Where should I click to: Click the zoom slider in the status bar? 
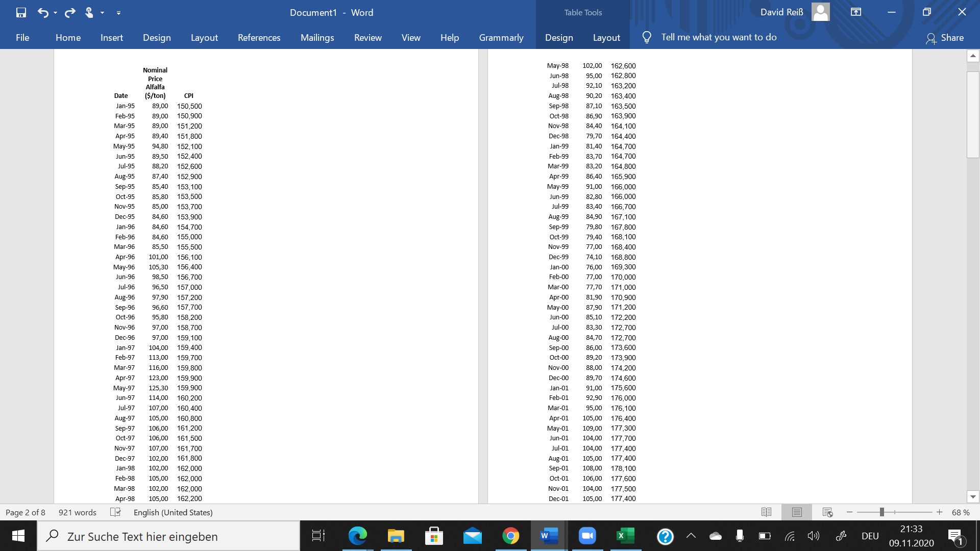click(883, 512)
